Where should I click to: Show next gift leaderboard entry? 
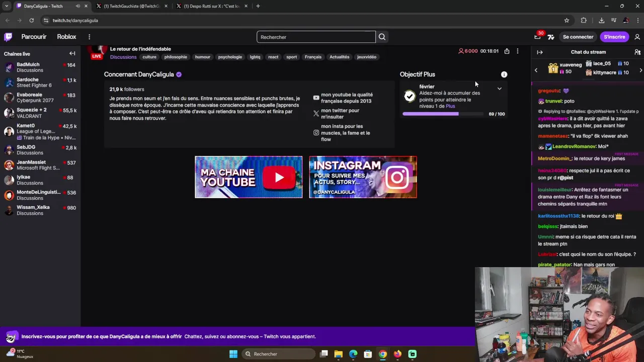tap(640, 70)
